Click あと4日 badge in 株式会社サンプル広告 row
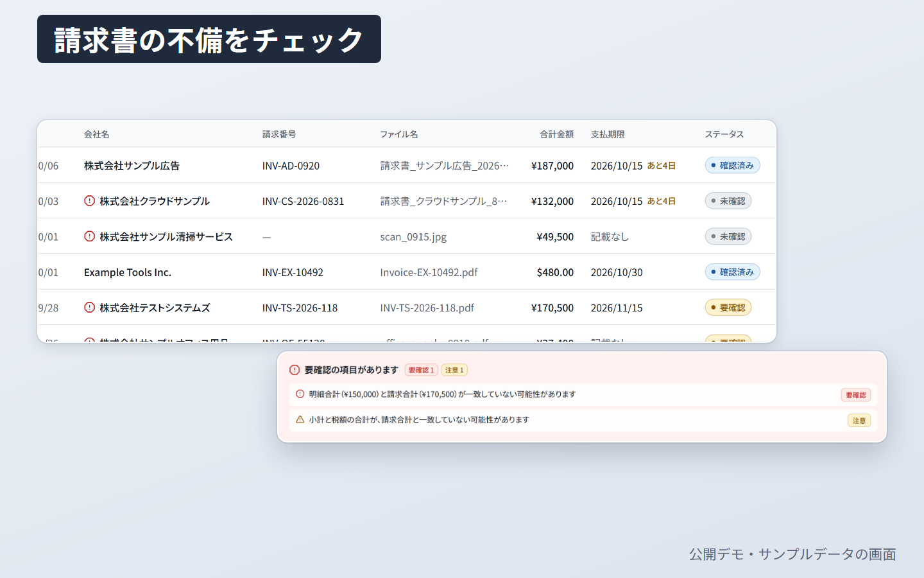The width and height of the screenshot is (924, 578). pos(661,166)
